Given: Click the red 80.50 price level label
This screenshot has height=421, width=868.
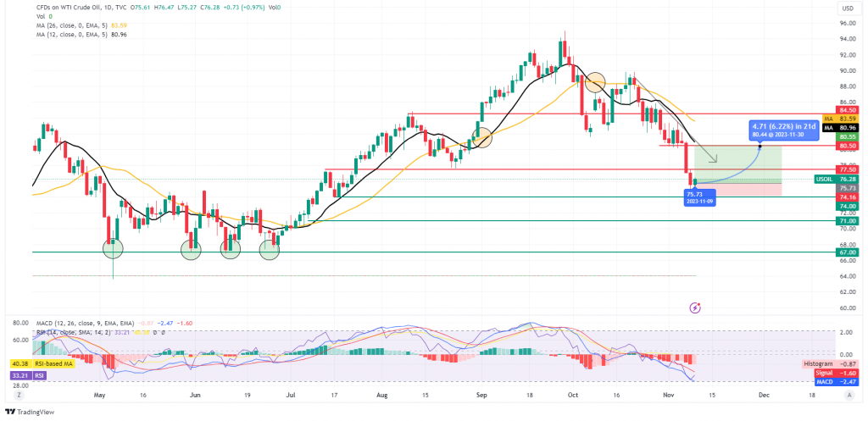Looking at the screenshot, I should [x=848, y=146].
